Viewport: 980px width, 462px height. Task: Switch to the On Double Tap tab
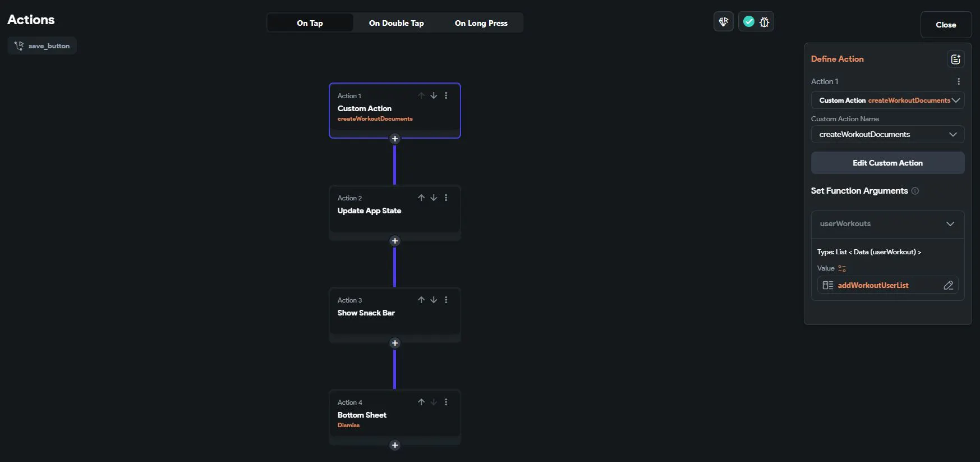coord(397,23)
